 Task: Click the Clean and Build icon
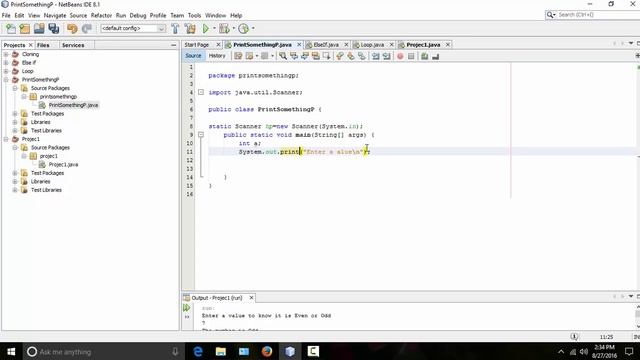[x=190, y=29]
